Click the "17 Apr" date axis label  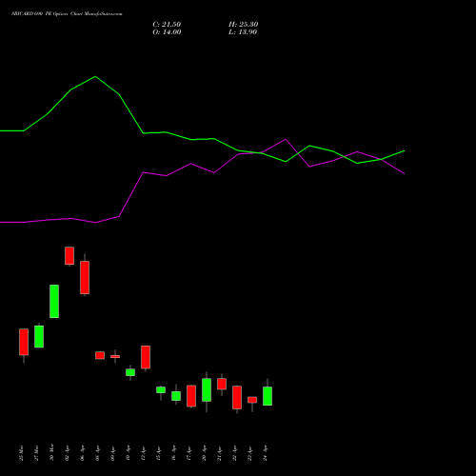[188, 453]
